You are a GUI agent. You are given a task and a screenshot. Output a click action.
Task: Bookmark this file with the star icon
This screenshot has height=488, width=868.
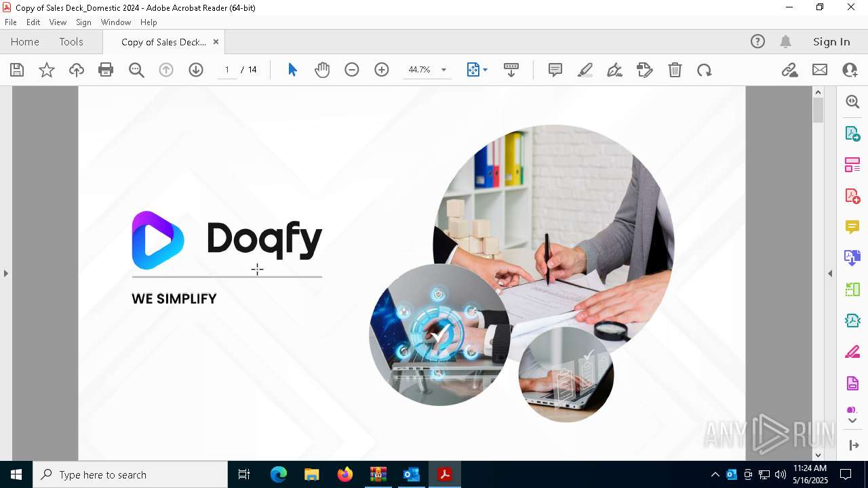point(47,70)
